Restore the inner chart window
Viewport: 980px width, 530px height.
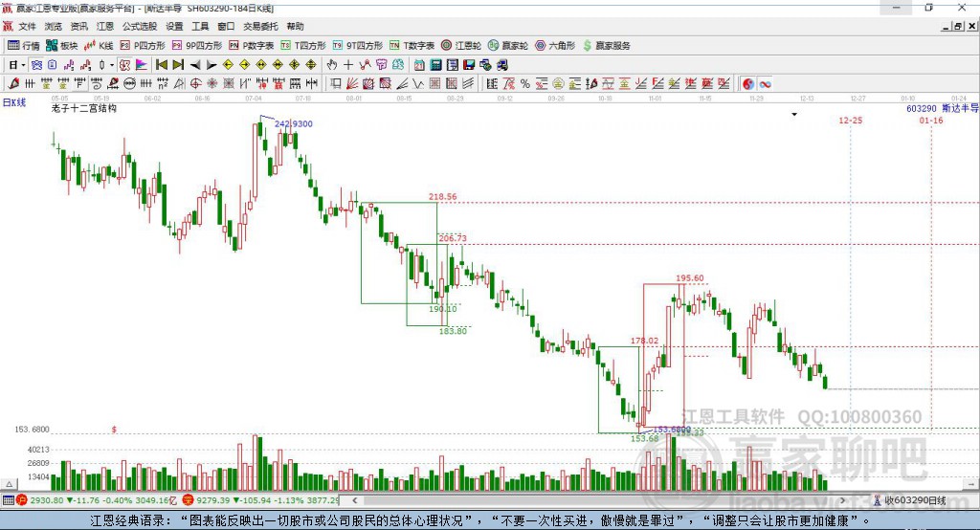click(x=958, y=26)
